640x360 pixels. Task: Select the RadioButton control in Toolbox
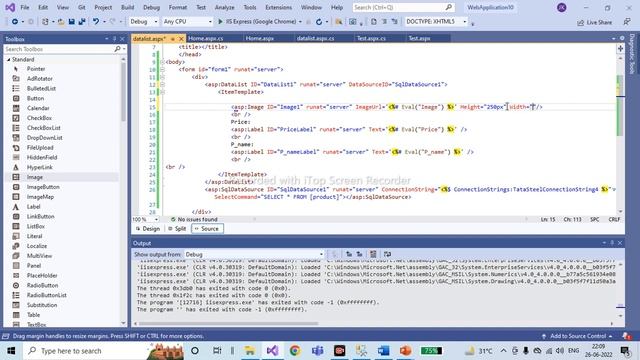[42, 285]
